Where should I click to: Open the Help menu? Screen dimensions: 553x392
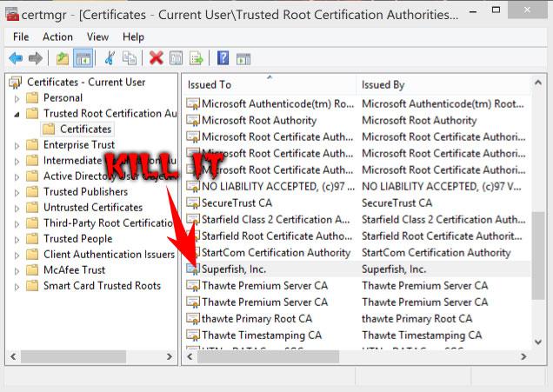[x=133, y=37]
